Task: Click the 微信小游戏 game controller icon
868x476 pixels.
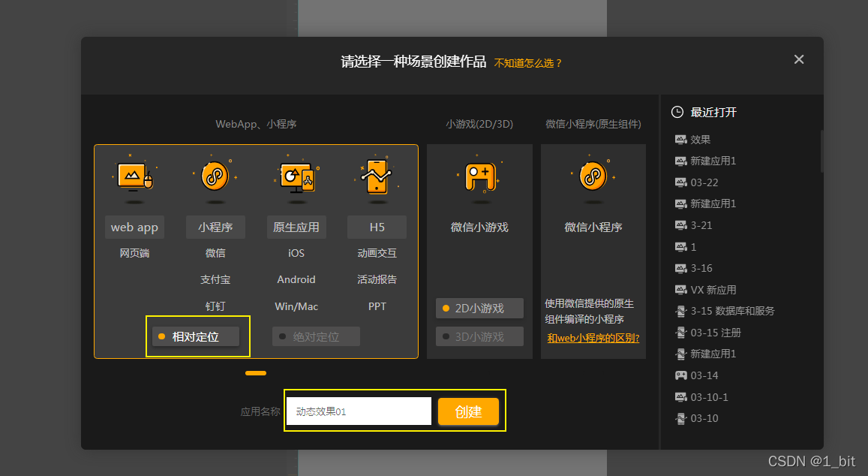Action: point(479,178)
